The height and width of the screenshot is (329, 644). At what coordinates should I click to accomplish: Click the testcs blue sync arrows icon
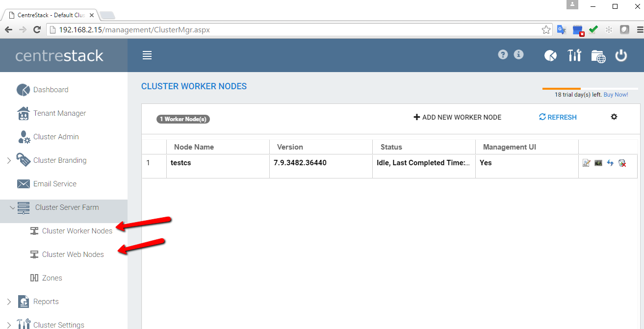coord(610,163)
